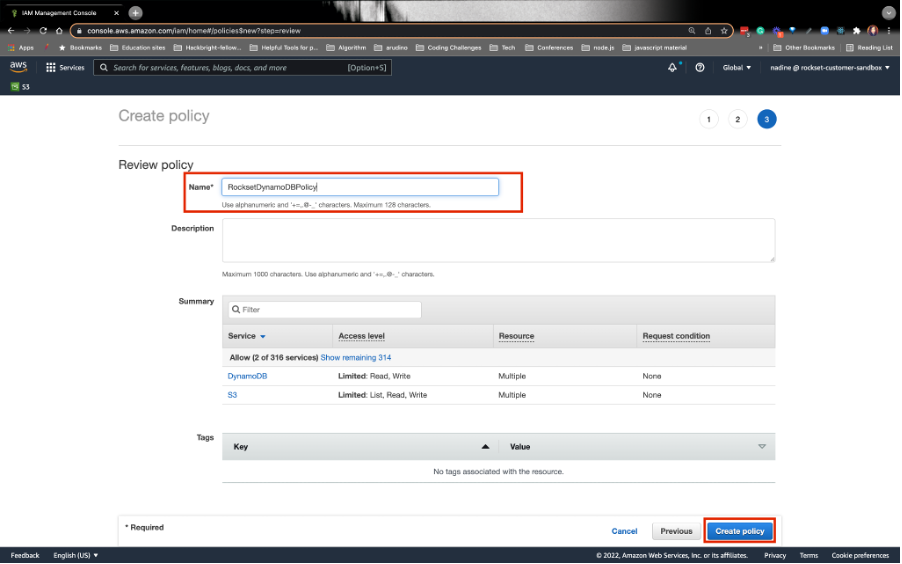Click the pen-shaped extension icon
The height and width of the screenshot is (564, 902).
[808, 31]
